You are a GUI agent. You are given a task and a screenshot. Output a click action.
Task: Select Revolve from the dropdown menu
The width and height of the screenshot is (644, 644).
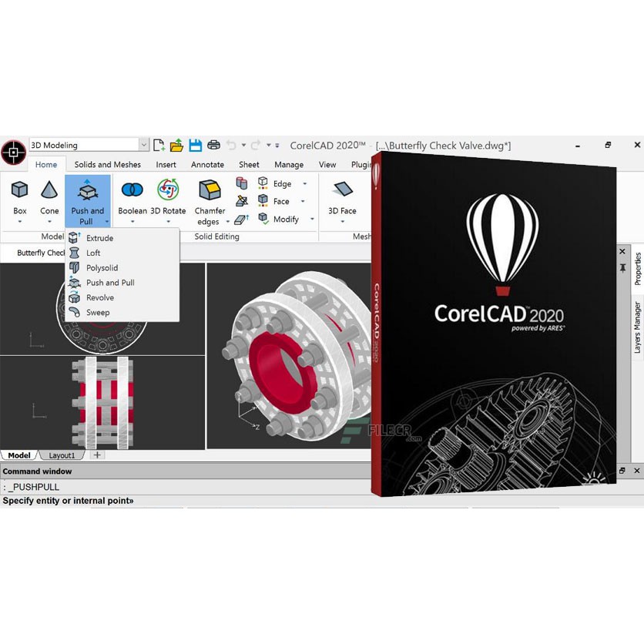pos(101,297)
